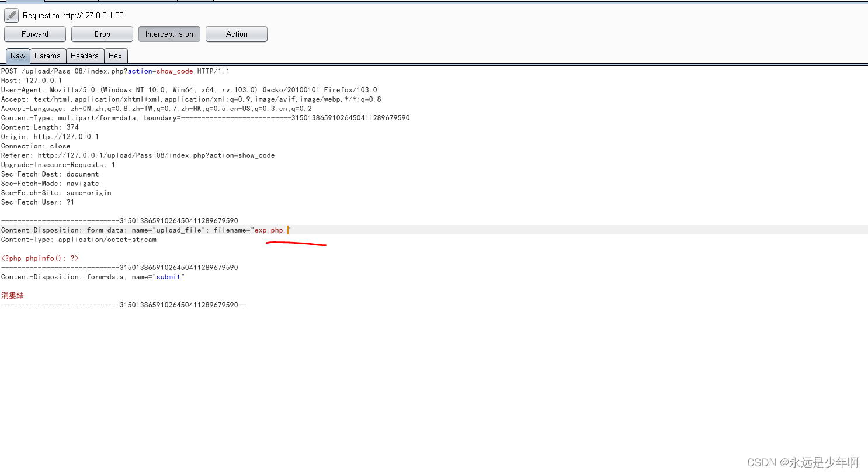Click the Sec-Fetch-Mode: navigate line

pyautogui.click(x=50, y=184)
